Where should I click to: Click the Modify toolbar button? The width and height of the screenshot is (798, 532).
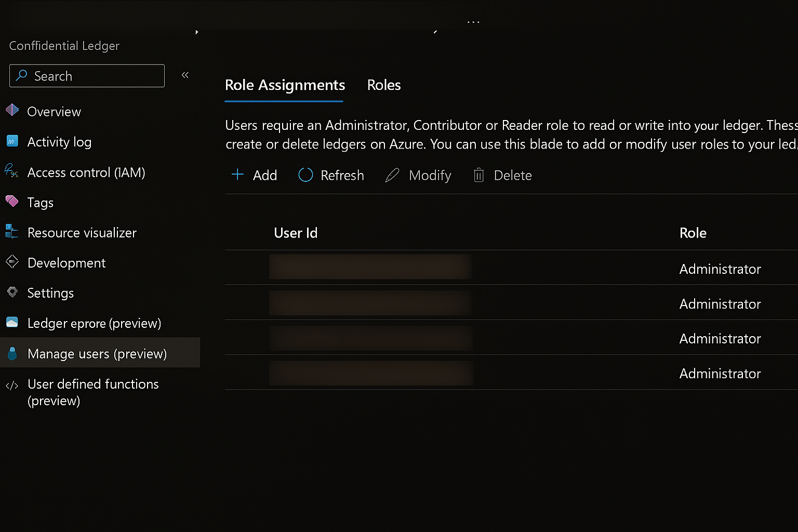click(418, 176)
